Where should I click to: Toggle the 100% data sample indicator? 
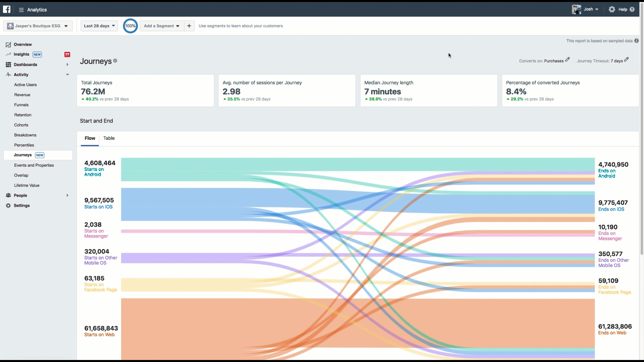(130, 25)
